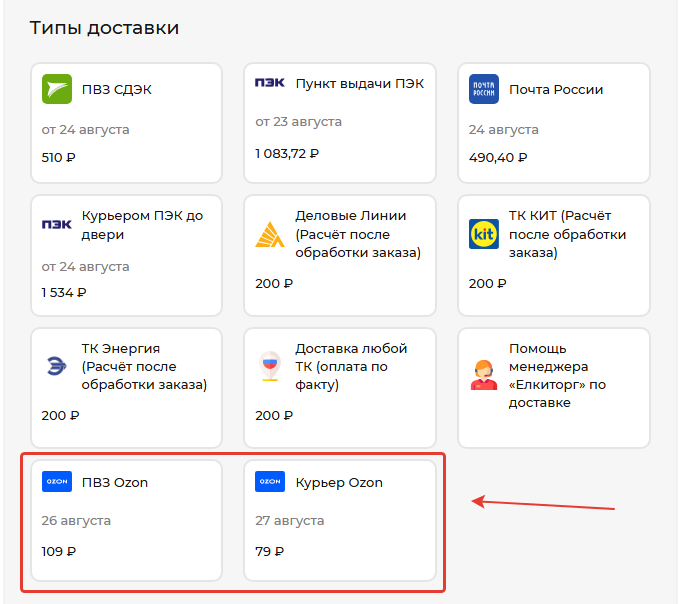Click the 510 ₽ price in СДЭК card
The width and height of the screenshot is (679, 604).
coord(58,157)
